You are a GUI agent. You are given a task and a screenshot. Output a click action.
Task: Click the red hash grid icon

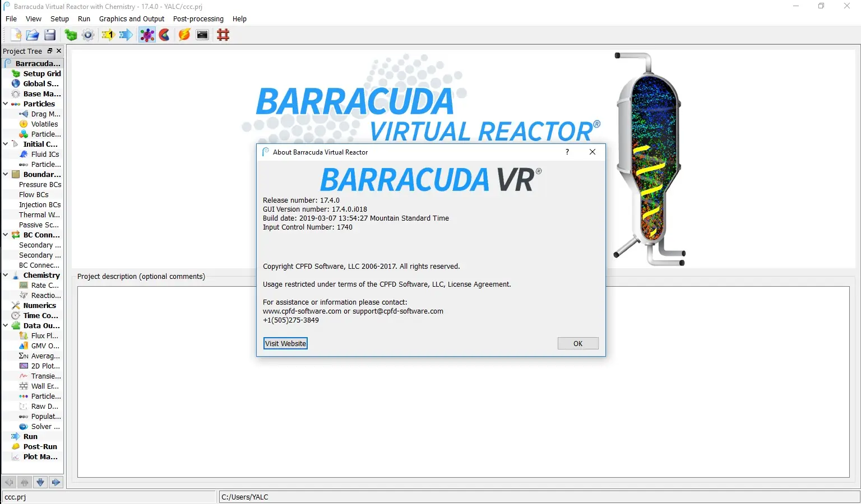pyautogui.click(x=223, y=35)
